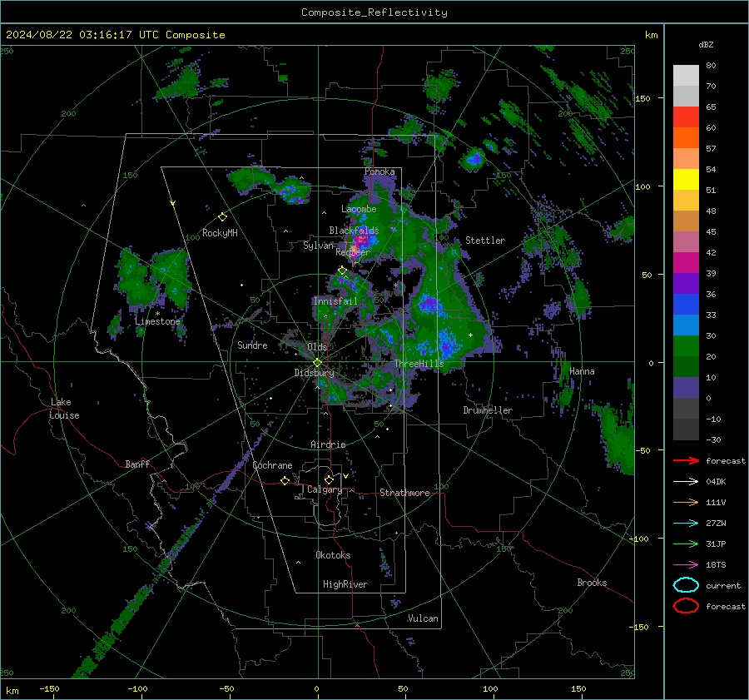
Task: Click the asterisk marker above Limestone
Action: pos(157,314)
